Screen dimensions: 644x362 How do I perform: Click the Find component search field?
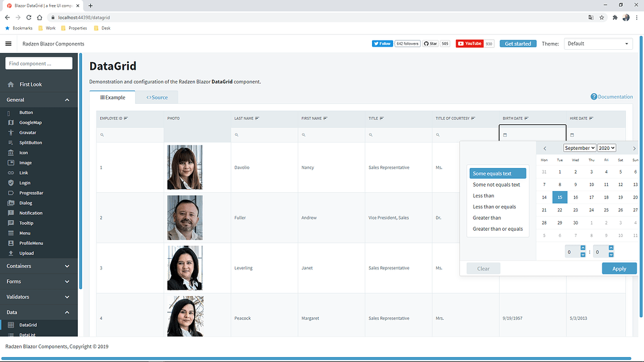39,63
